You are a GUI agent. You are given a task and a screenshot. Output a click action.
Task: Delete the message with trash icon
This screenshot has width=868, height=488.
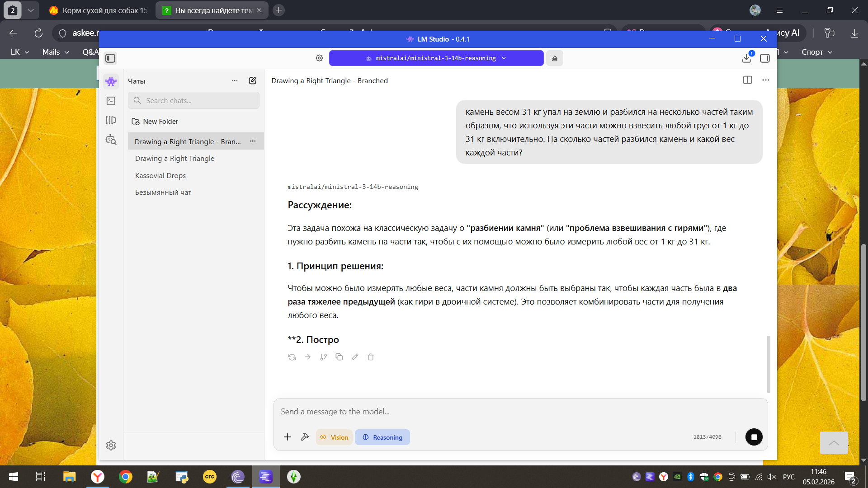pos(371,357)
